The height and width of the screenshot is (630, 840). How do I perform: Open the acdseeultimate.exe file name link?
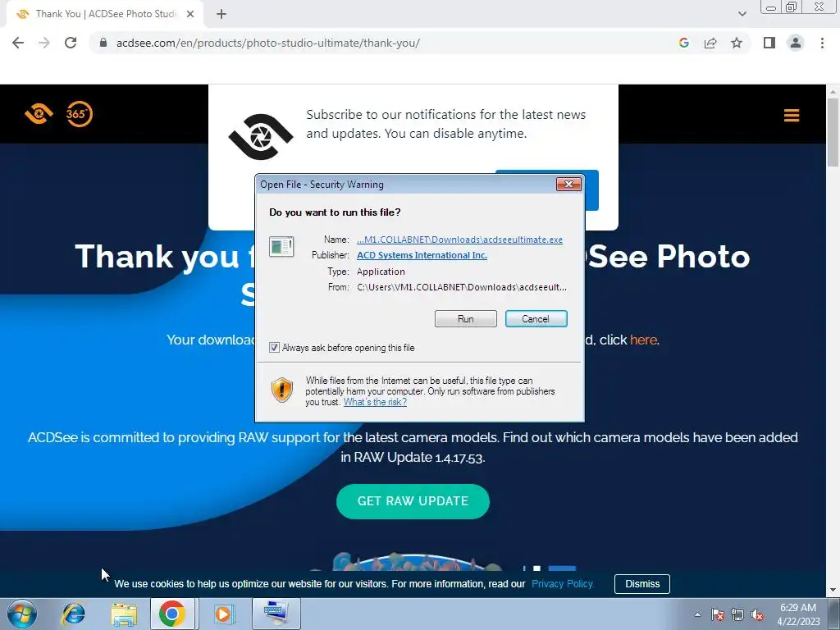(x=459, y=240)
